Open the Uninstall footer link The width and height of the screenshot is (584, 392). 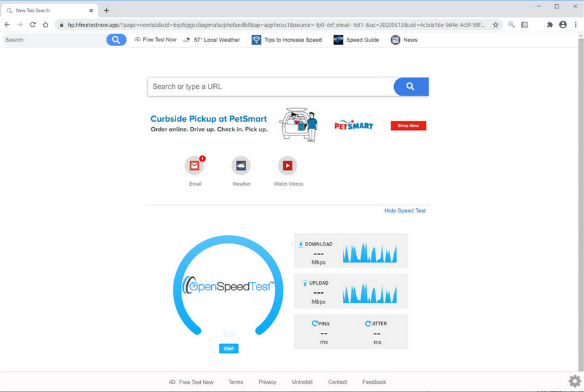tap(302, 382)
